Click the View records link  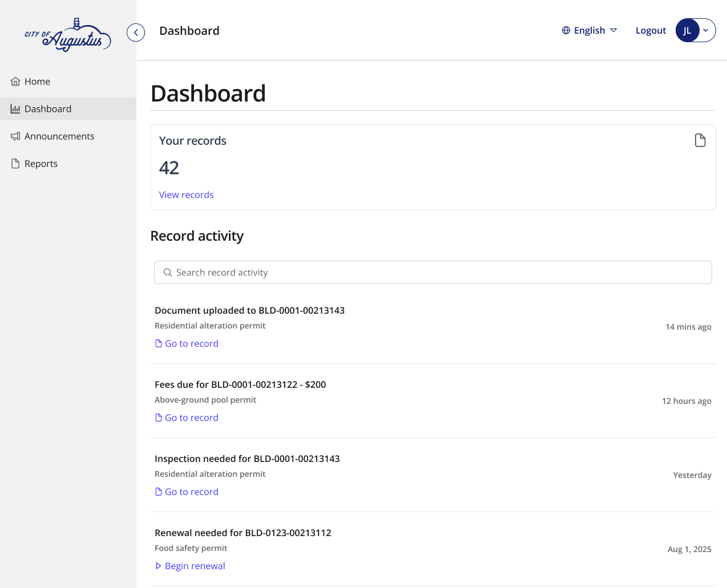pos(186,194)
